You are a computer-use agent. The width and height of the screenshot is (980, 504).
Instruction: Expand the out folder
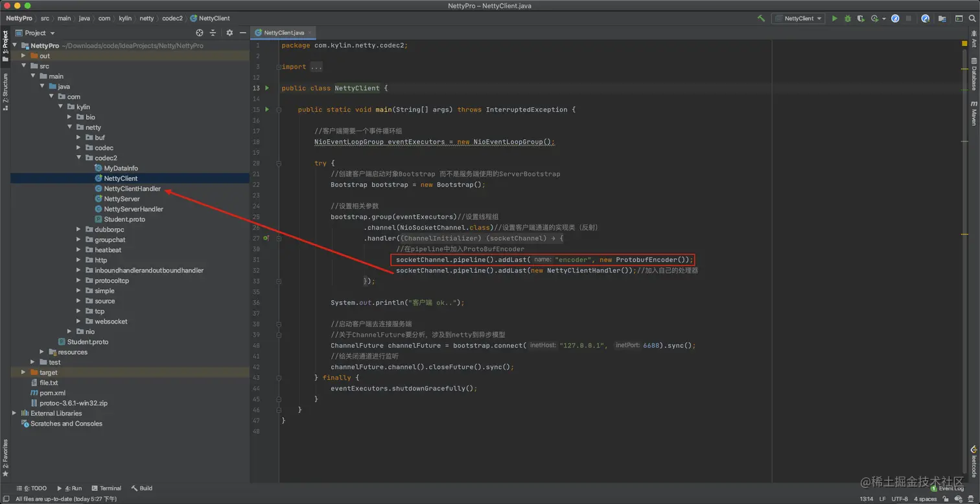click(23, 56)
